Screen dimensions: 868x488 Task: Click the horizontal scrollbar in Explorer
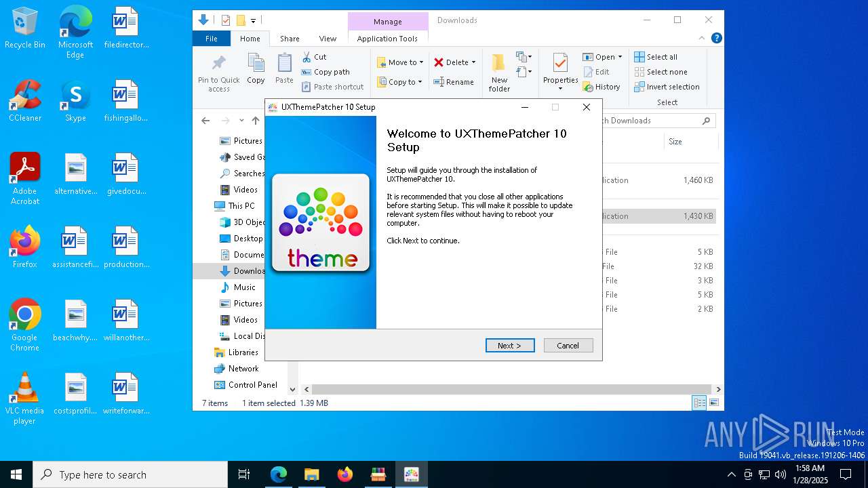(x=512, y=390)
